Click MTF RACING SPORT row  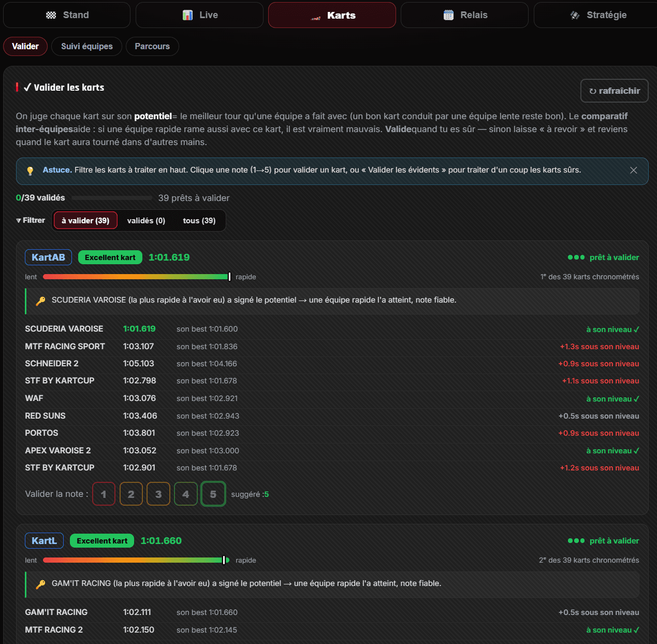(332, 347)
